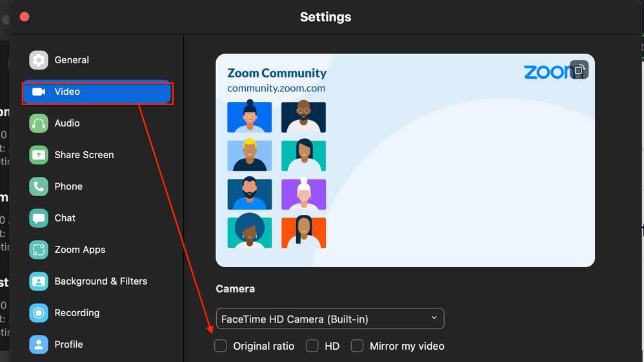644x362 pixels.
Task: Check the Mirror my video option
Action: pos(357,346)
